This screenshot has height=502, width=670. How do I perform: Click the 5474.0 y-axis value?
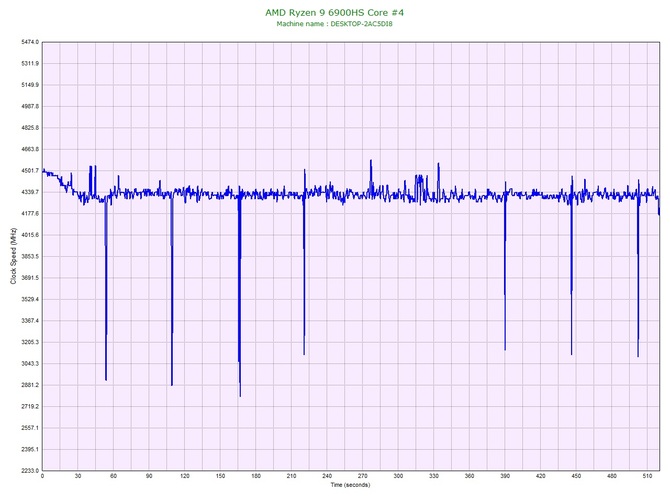(x=30, y=42)
